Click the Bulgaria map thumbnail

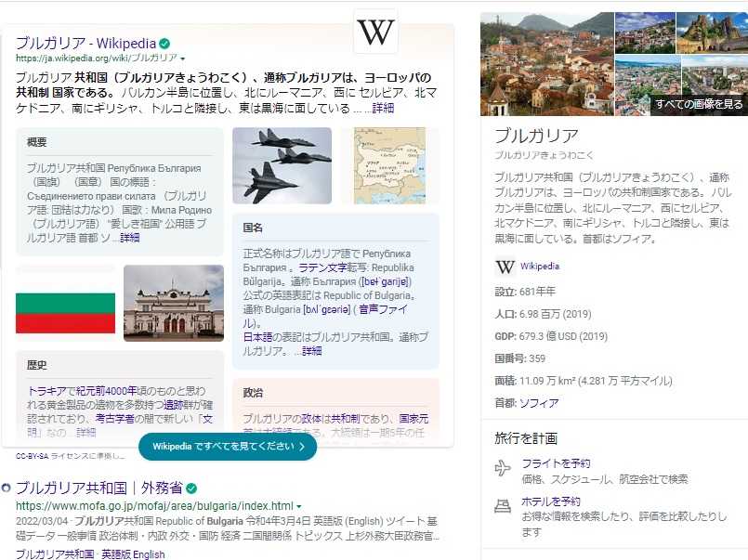(389, 166)
